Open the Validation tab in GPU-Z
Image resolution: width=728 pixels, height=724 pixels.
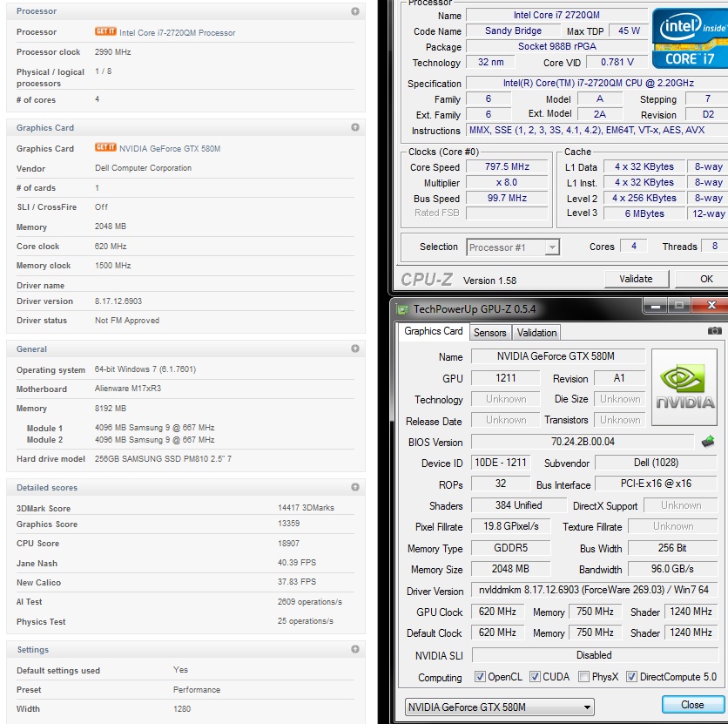pos(536,333)
